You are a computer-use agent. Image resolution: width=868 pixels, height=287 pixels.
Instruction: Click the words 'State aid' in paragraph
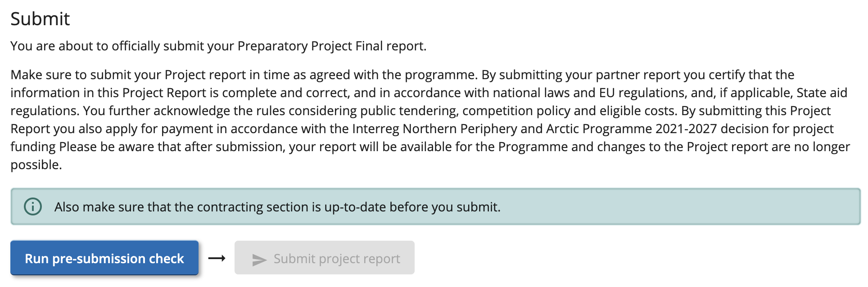coord(822,93)
